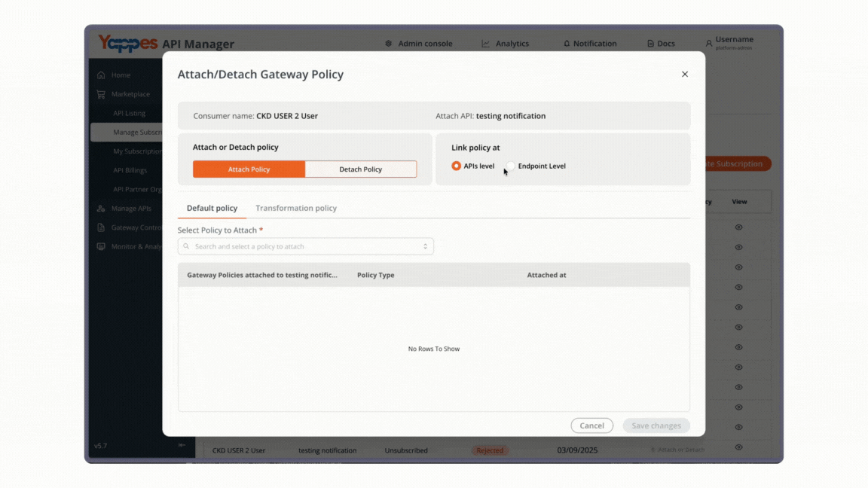
Task: Open API Billings in the sidebar
Action: tap(130, 170)
